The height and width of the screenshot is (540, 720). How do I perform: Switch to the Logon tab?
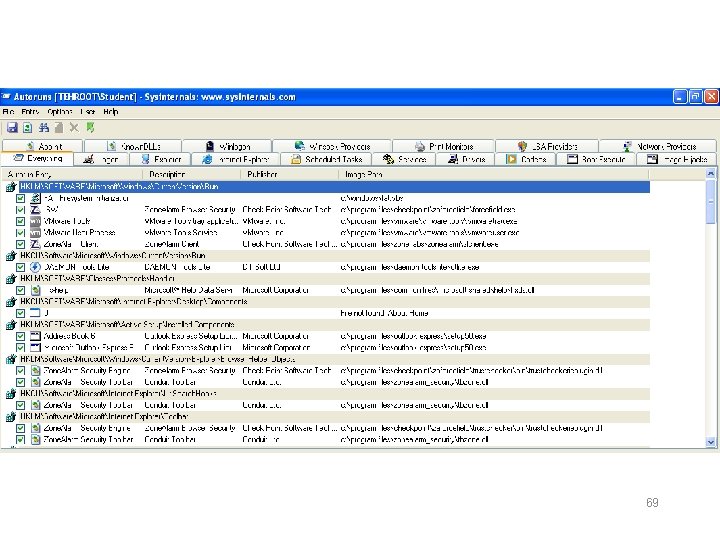coord(101,159)
